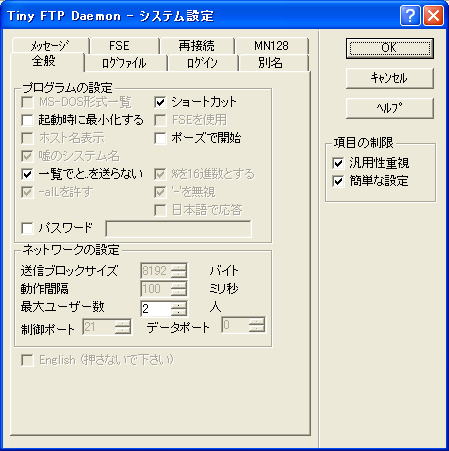Select the ログファイル tab
The width and height of the screenshot is (449, 451).
click(x=125, y=63)
